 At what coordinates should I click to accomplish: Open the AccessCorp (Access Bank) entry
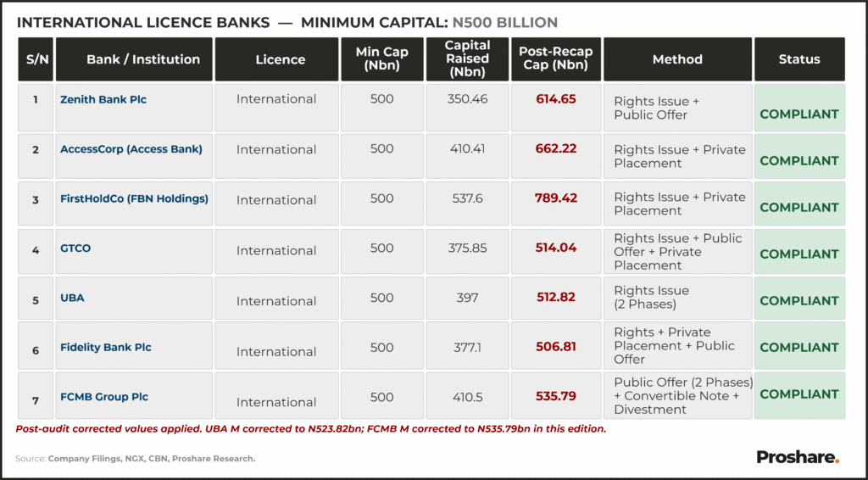click(131, 149)
